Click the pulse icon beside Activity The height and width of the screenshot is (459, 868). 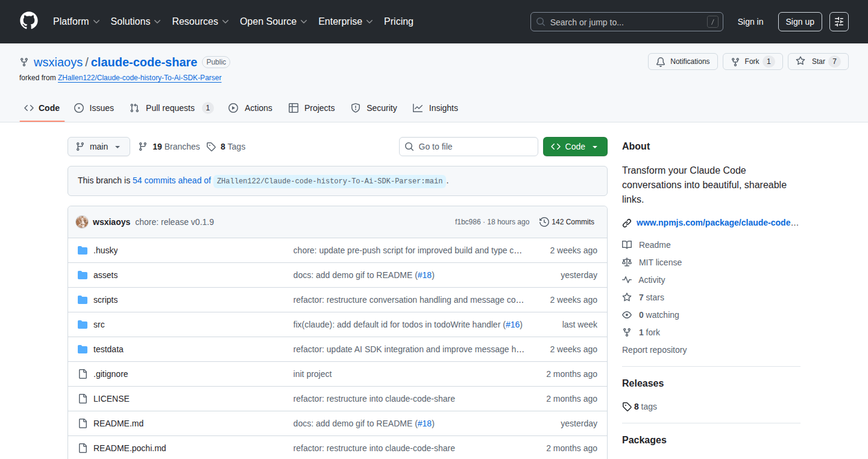627,280
